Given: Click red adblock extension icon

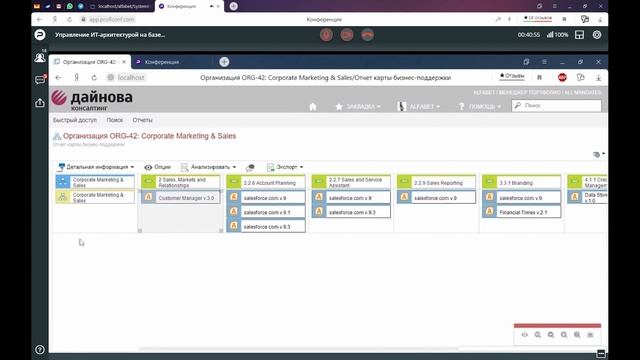Looking at the screenshot, I should 562,78.
